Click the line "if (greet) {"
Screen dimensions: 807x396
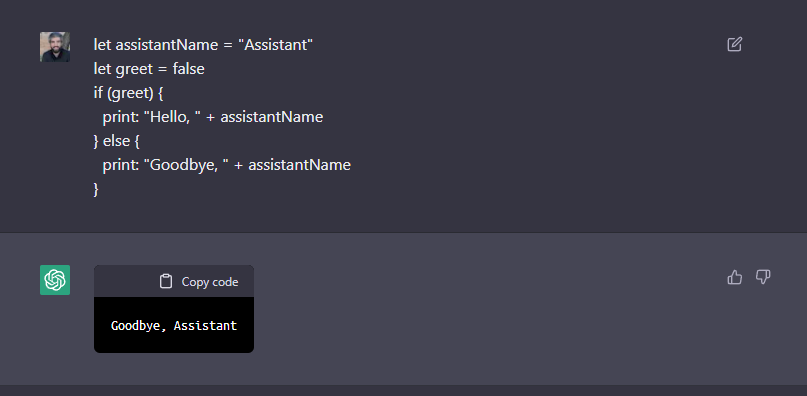point(129,93)
